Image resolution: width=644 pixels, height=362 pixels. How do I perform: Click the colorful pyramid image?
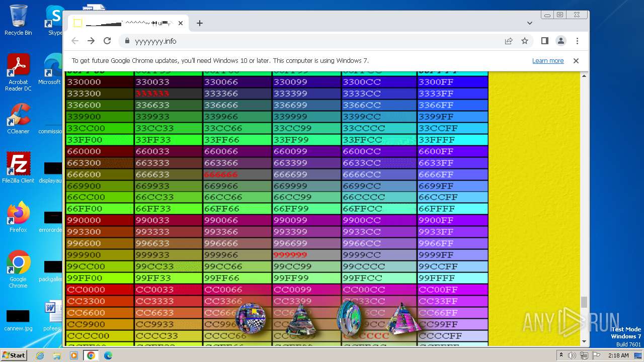point(403,318)
